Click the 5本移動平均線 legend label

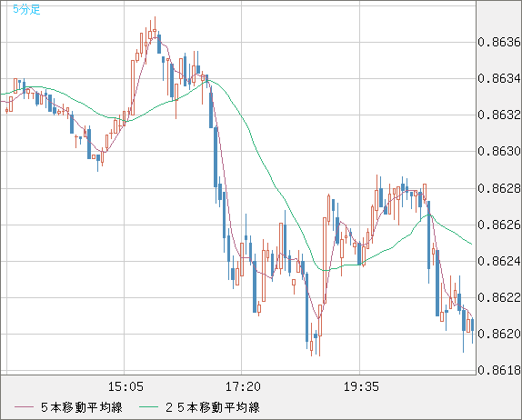[x=82, y=407]
